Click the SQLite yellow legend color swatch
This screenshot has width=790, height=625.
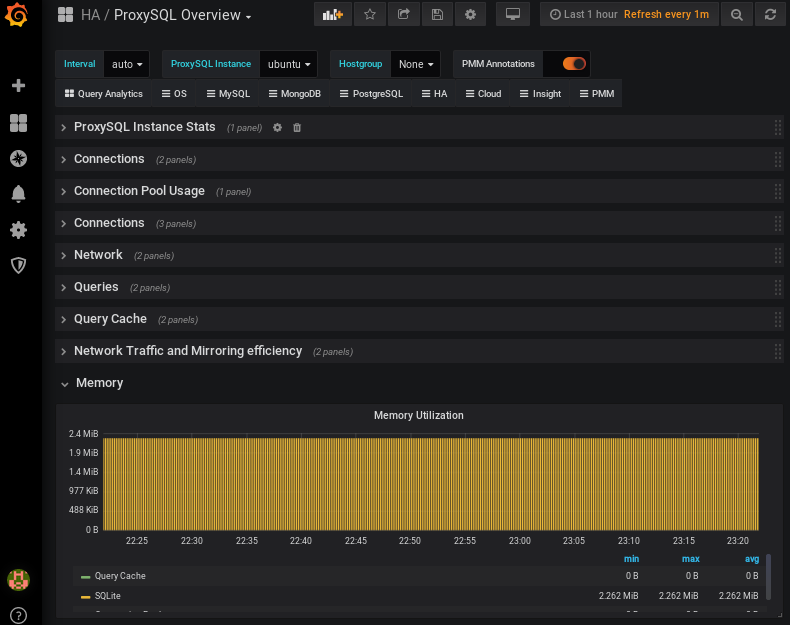(x=85, y=596)
